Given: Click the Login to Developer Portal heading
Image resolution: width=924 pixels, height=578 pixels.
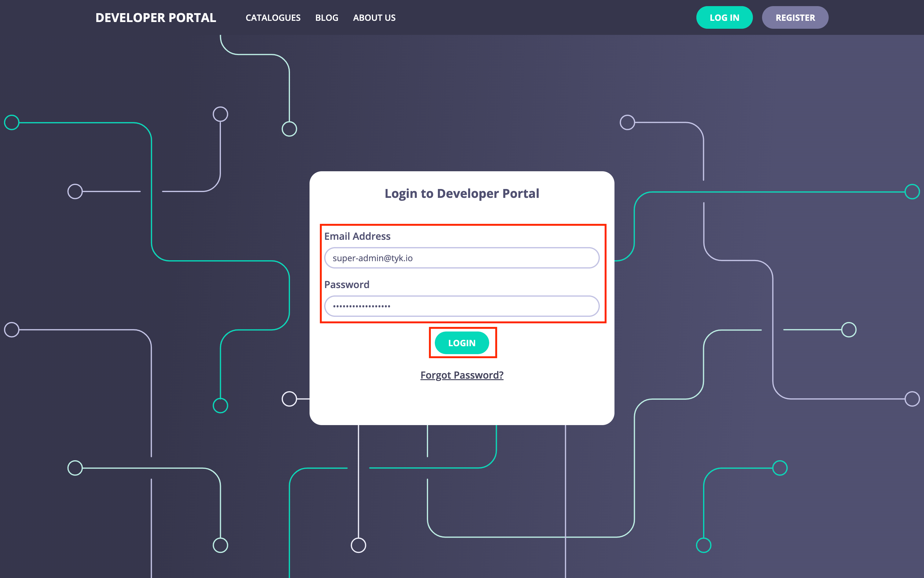Looking at the screenshot, I should (x=462, y=193).
